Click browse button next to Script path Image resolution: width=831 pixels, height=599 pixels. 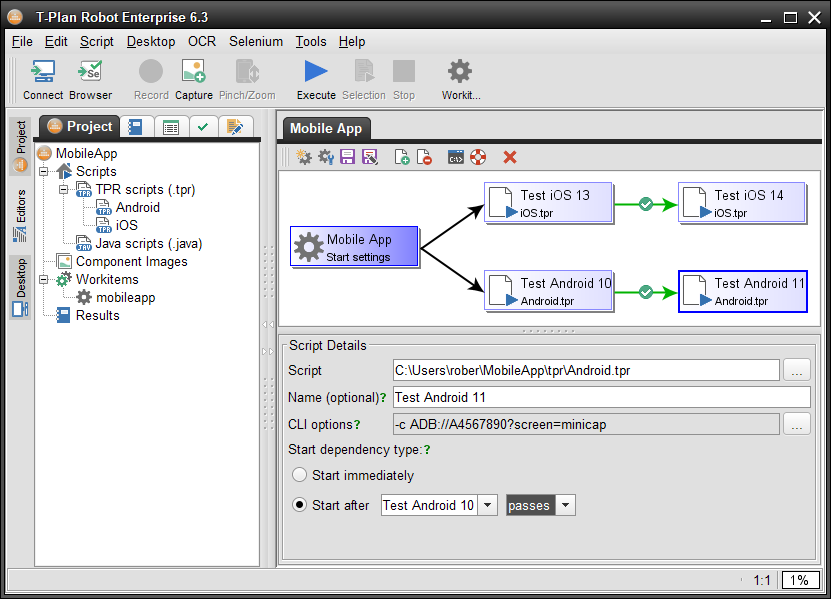coord(796,370)
